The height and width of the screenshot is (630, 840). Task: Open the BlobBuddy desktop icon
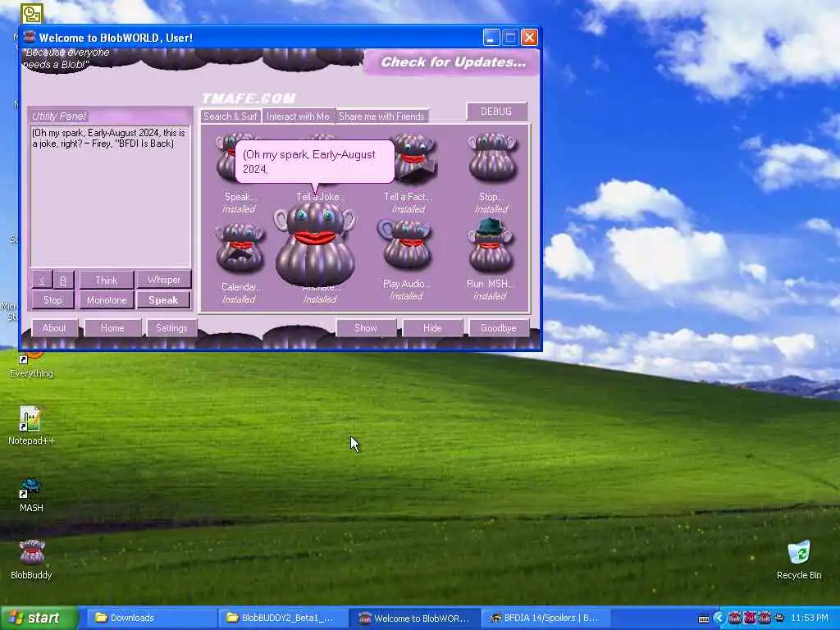tap(32, 553)
